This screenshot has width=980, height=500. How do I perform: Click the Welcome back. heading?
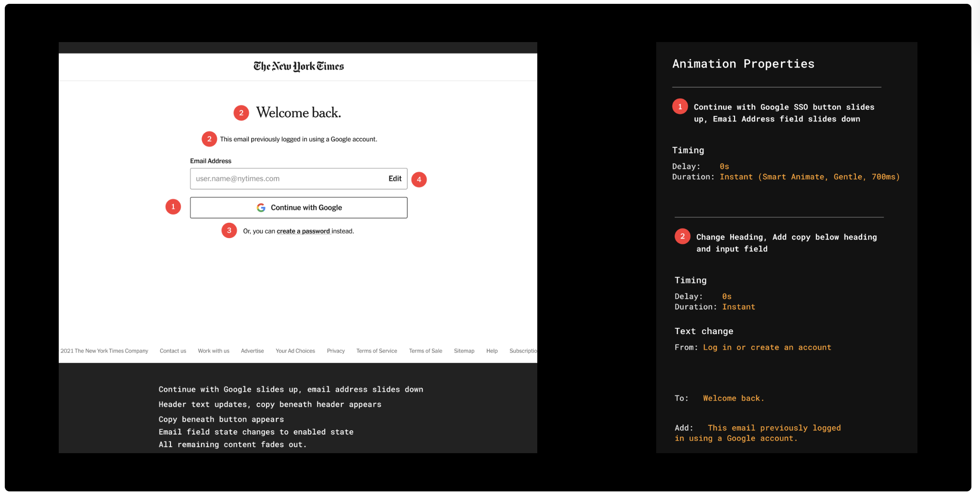point(298,112)
